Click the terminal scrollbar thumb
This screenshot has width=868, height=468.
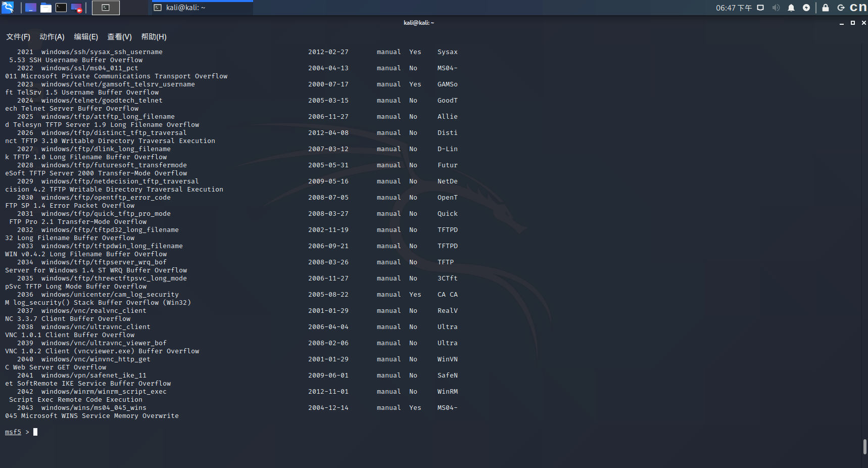coord(865,447)
